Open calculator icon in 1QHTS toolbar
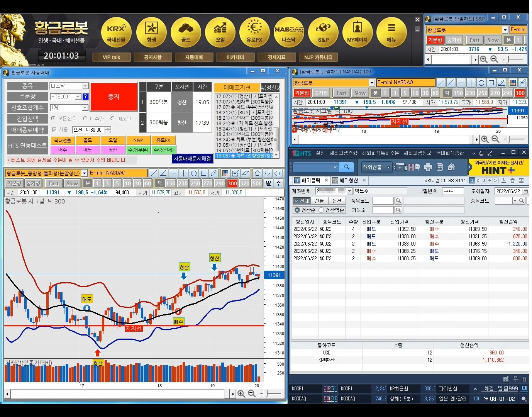The image size is (532, 417). [439, 167]
